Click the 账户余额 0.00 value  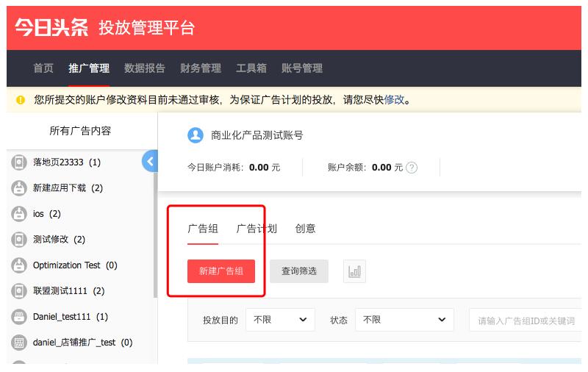click(381, 167)
